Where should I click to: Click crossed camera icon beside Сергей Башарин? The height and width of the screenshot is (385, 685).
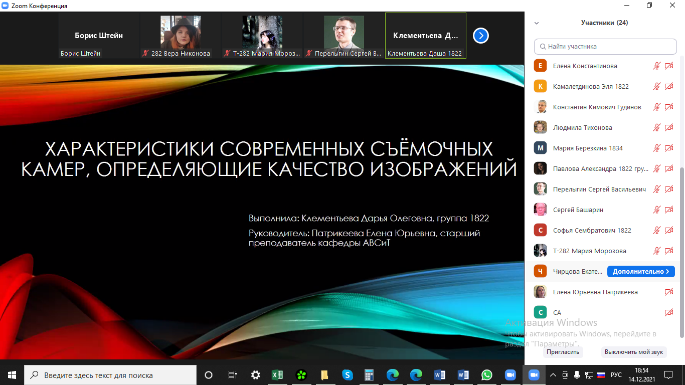click(669, 210)
